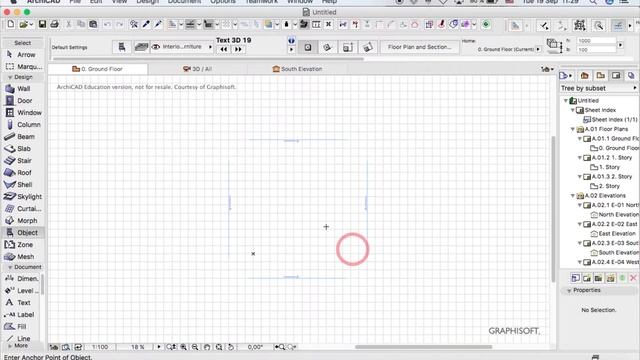Select the Slab tool

(x=18, y=149)
